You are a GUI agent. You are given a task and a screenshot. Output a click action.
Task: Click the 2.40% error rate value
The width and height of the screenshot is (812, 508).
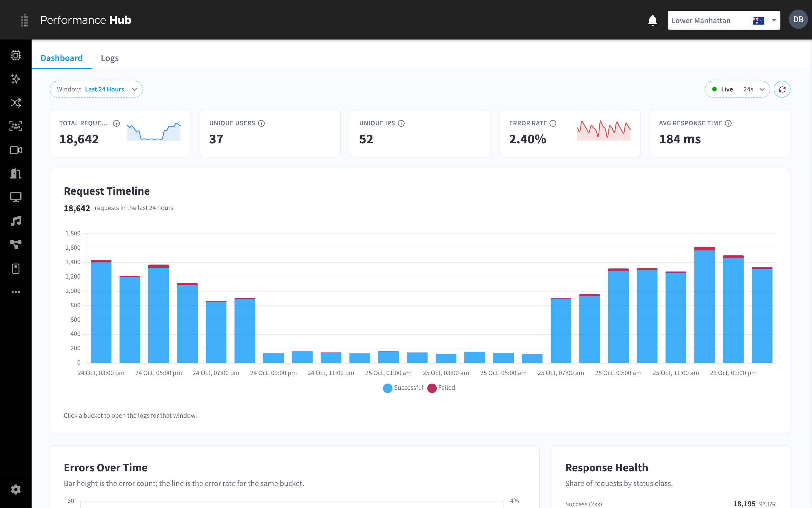click(x=528, y=139)
